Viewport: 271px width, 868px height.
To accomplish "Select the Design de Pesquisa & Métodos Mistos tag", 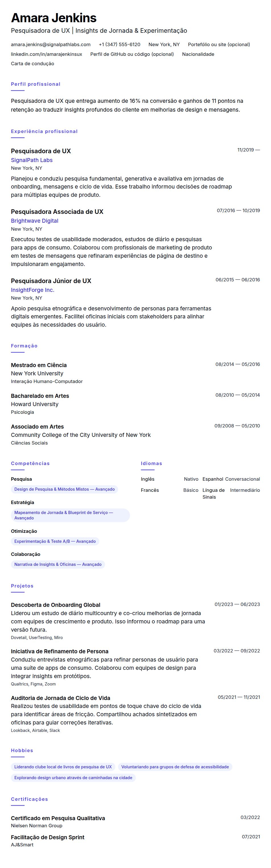I will coord(64,489).
